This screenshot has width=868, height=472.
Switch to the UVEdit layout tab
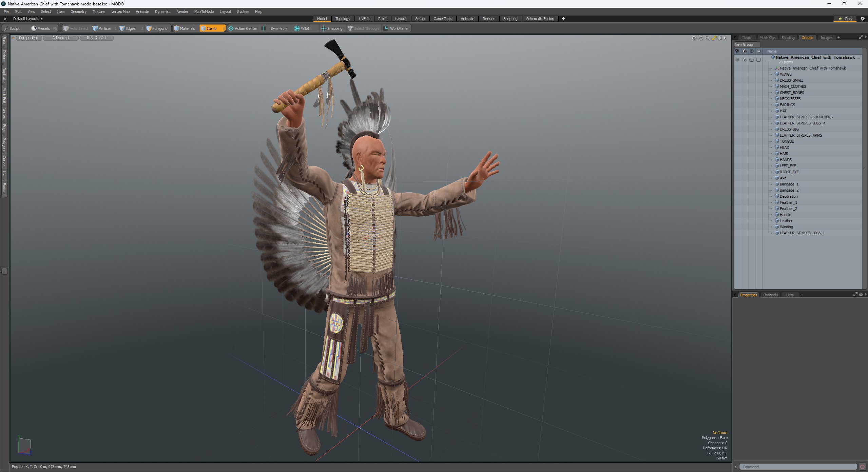tap(364, 19)
